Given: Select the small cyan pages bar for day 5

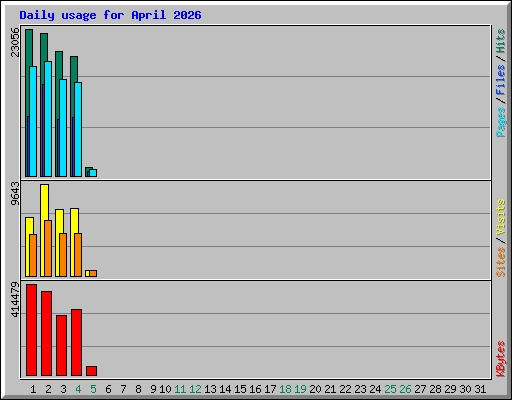Looking at the screenshot, I should click(93, 173).
